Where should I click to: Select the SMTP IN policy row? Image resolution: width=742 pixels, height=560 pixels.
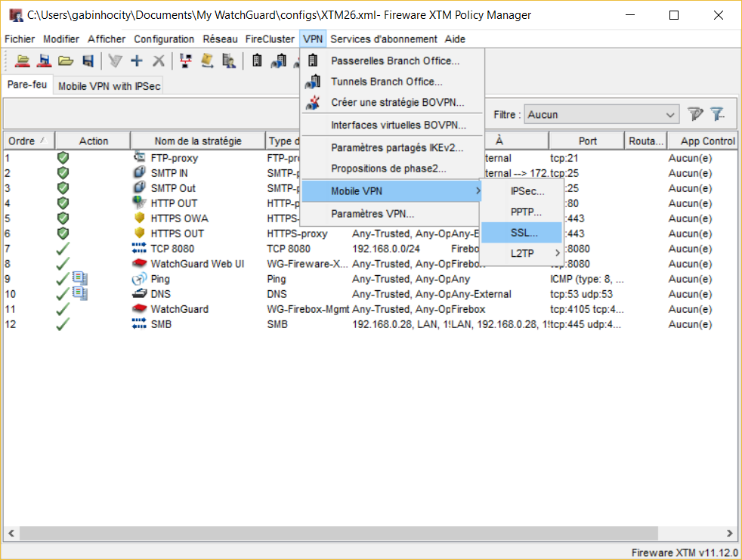pos(370,173)
